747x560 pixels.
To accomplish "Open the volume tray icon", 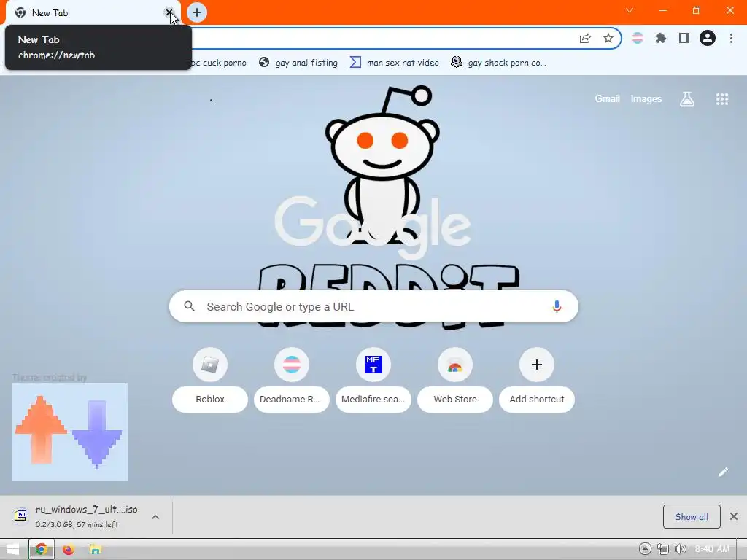I will [x=681, y=549].
